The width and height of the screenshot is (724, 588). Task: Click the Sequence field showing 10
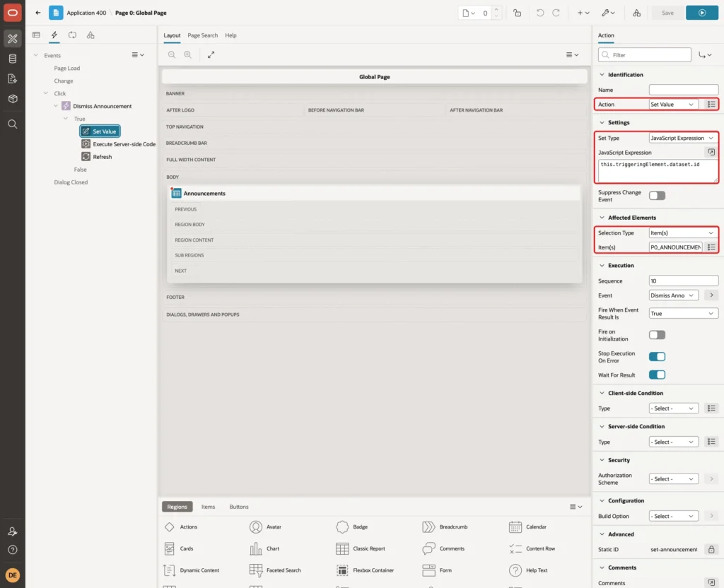(684, 281)
